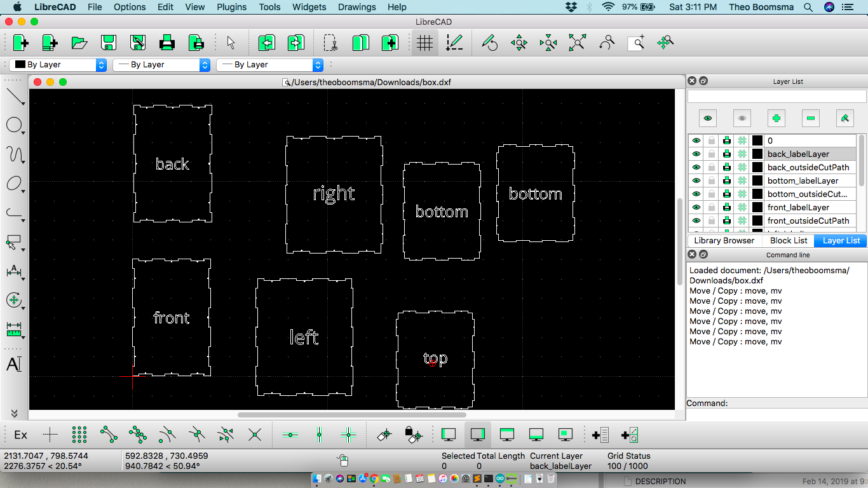Click the Lock Relative Zero icon
The width and height of the screenshot is (868, 488).
tap(413, 435)
